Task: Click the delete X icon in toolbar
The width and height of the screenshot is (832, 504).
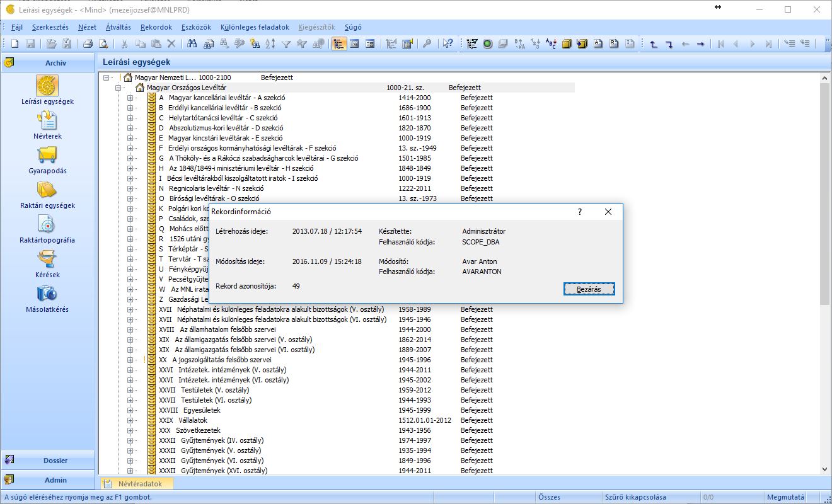Action: pos(171,44)
